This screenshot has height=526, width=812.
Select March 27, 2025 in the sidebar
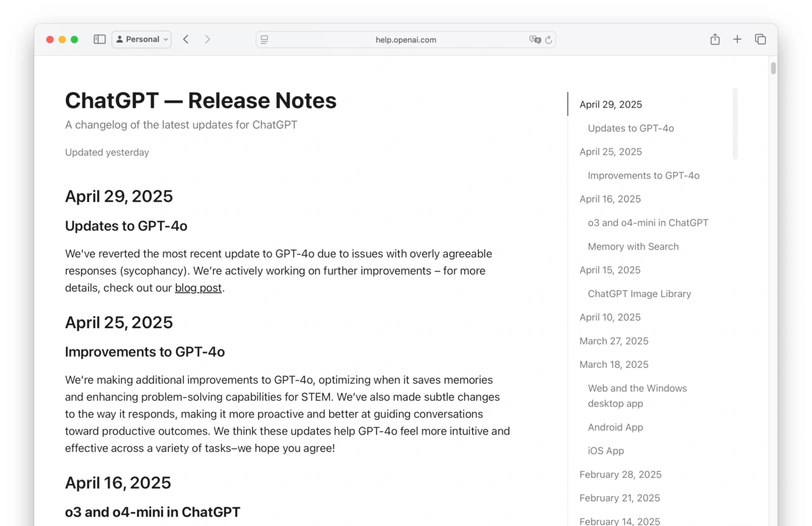613,341
